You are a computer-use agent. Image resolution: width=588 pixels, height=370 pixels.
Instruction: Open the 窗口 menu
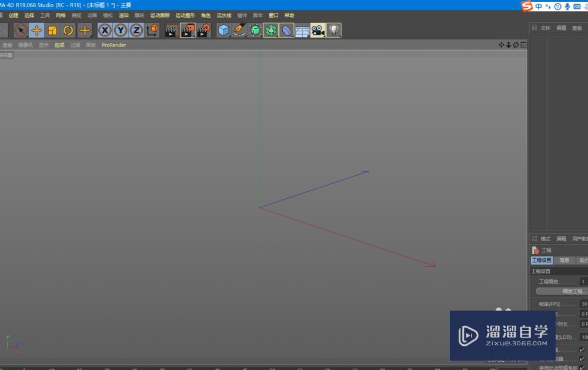(274, 15)
